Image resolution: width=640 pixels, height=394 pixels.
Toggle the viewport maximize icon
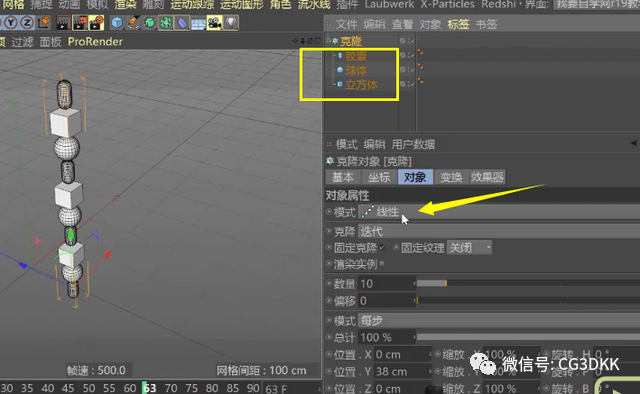pos(318,41)
